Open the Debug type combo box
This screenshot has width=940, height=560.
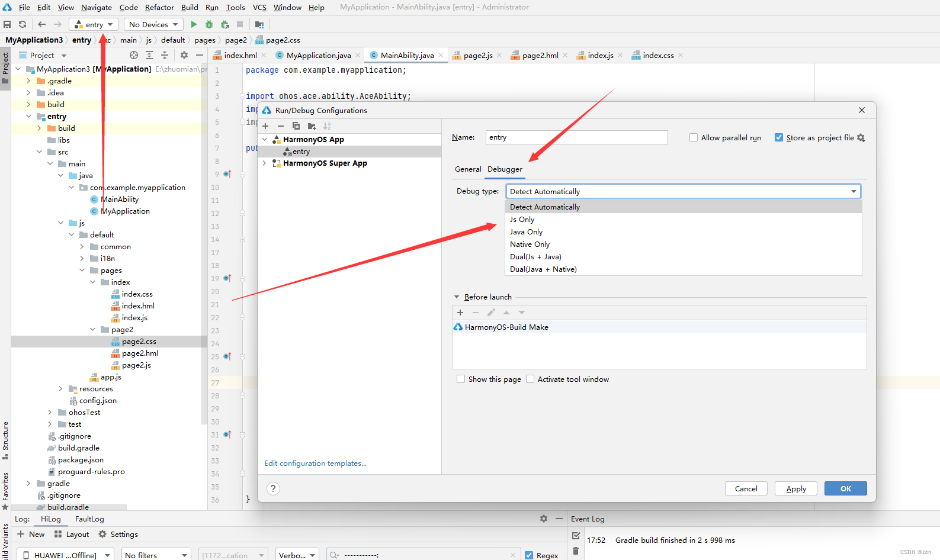tap(683, 191)
